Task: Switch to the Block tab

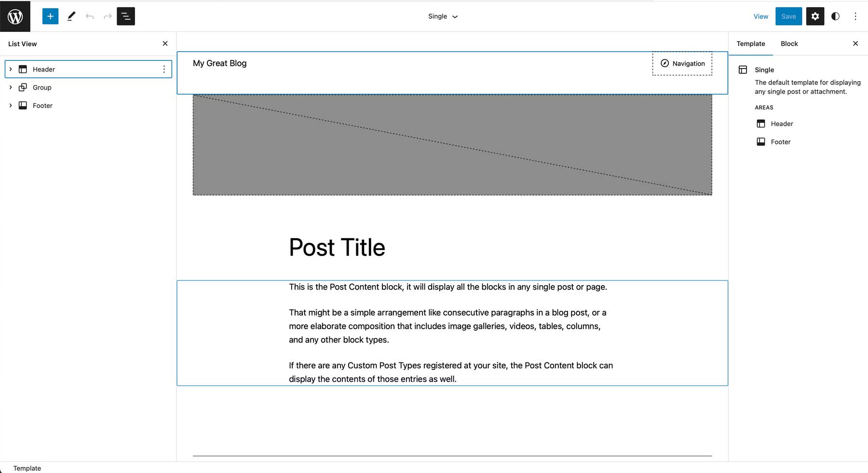Action: [789, 43]
